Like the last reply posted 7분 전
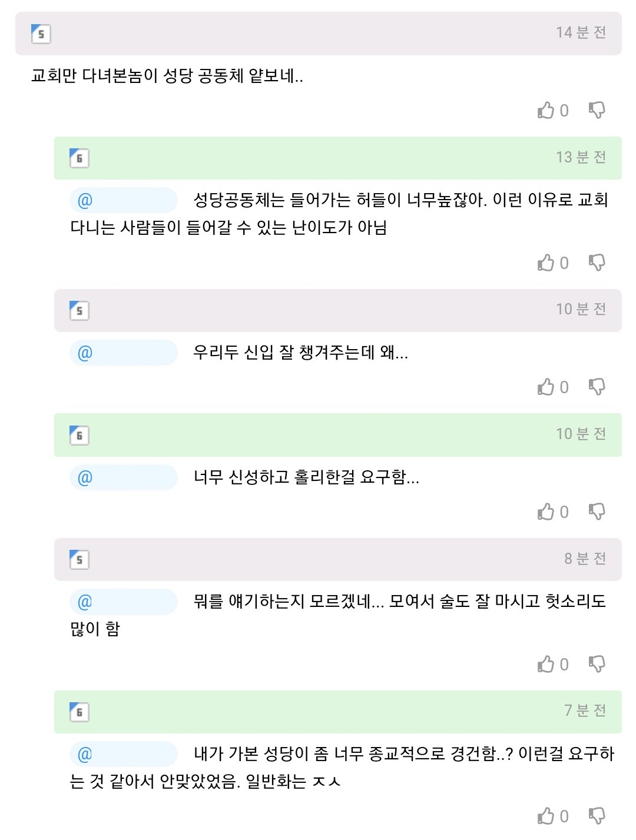The width and height of the screenshot is (636, 840). 546,816
